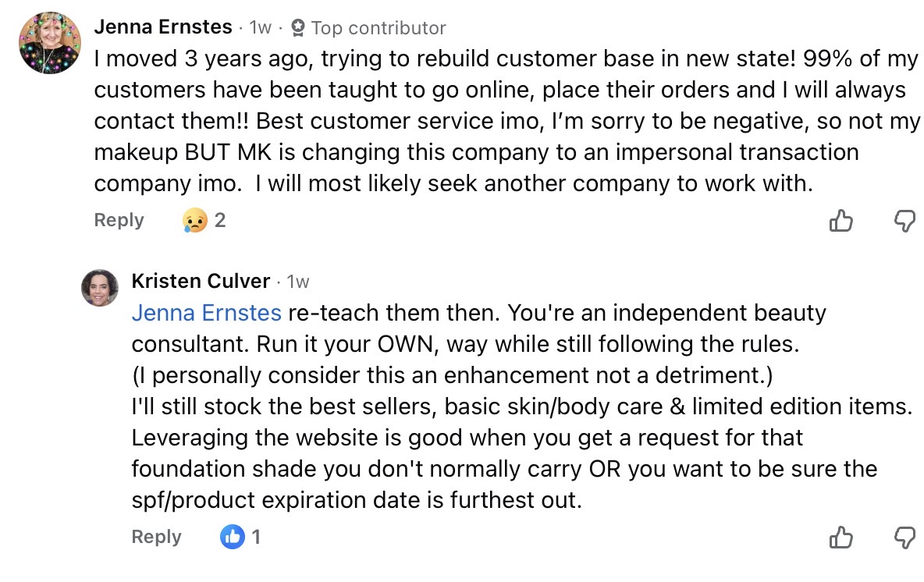
Task: Click the 1w timestamp on Jenna's comment
Action: click(260, 28)
